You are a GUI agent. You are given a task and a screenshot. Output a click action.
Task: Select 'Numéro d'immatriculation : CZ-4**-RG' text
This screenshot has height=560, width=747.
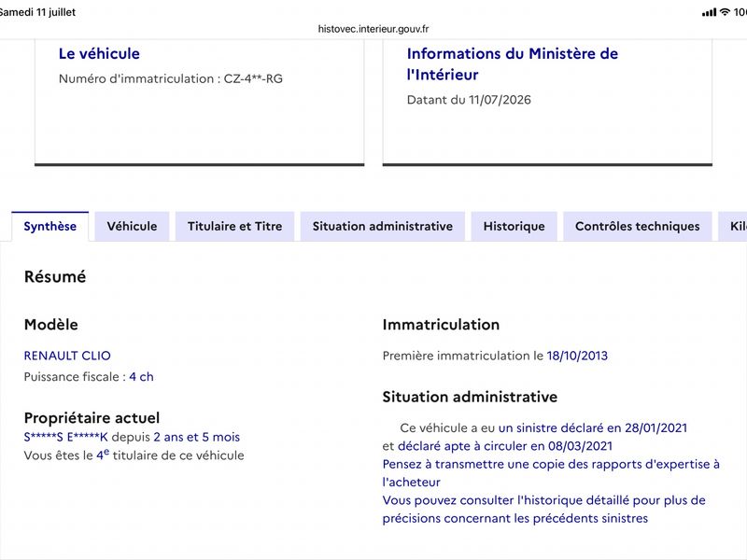click(171, 78)
